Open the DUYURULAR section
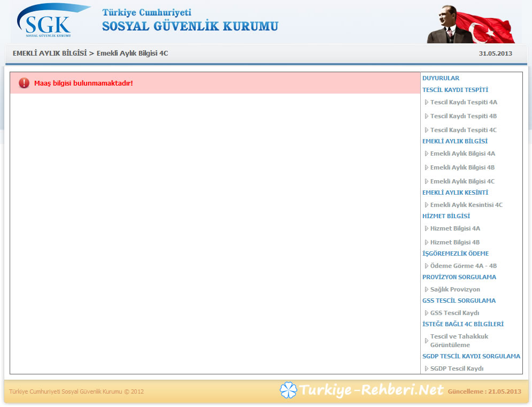532x407 pixels. pyautogui.click(x=441, y=78)
